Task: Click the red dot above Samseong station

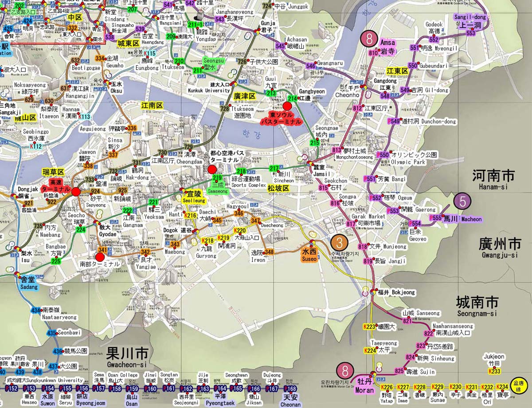Action: (212, 169)
